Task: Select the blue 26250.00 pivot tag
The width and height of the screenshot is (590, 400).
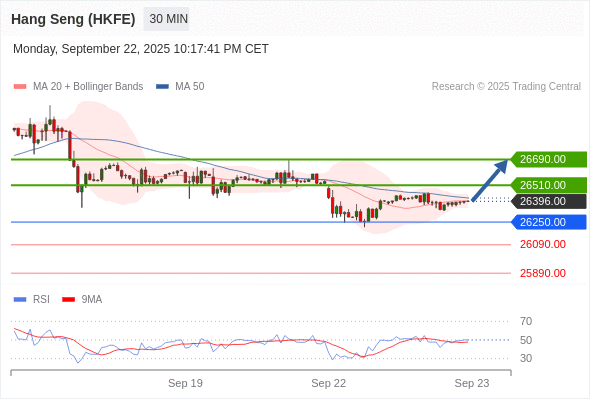Action: [x=549, y=222]
